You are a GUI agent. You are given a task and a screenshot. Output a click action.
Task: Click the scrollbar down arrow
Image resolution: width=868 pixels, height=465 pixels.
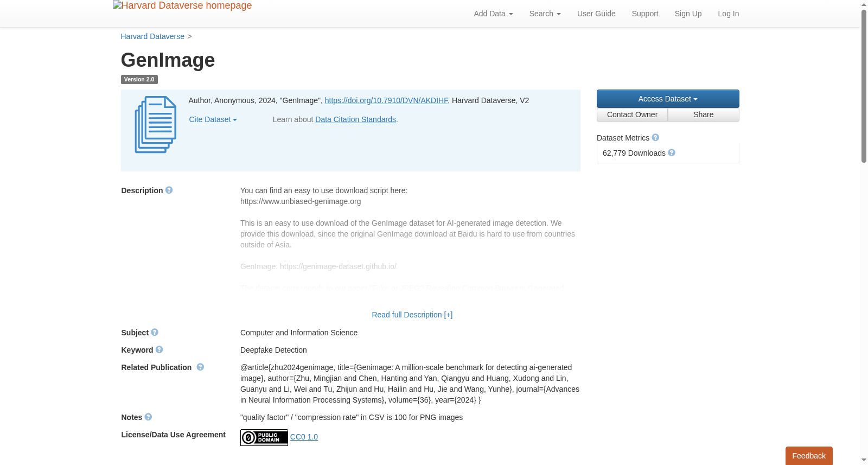(x=864, y=460)
